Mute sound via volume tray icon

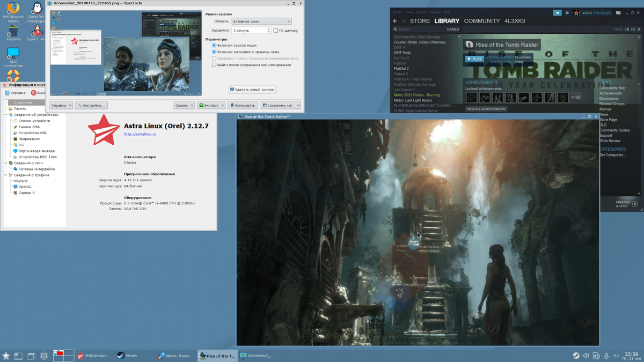click(x=586, y=356)
